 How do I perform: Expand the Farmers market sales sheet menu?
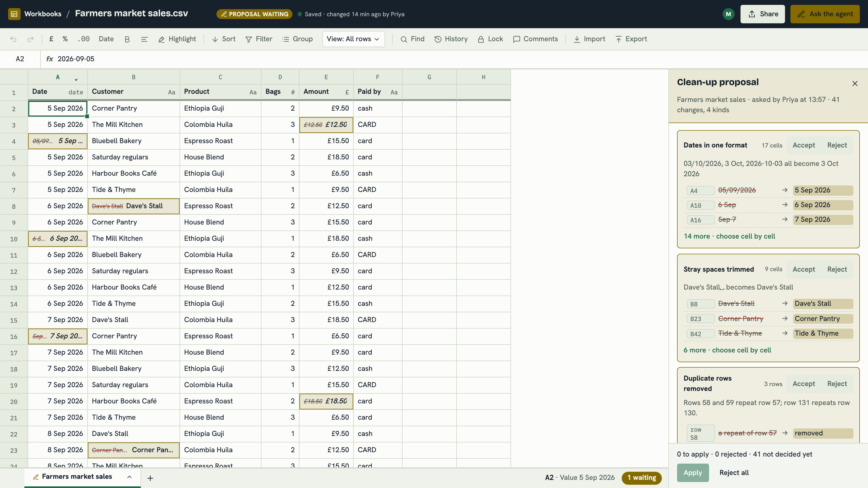[129, 477]
